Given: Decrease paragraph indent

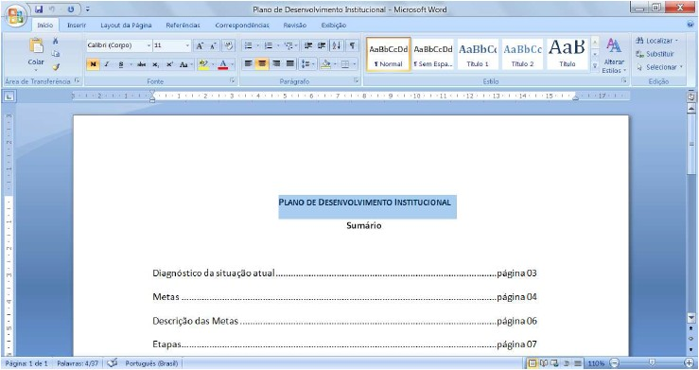Looking at the screenshot, I should click(x=308, y=45).
